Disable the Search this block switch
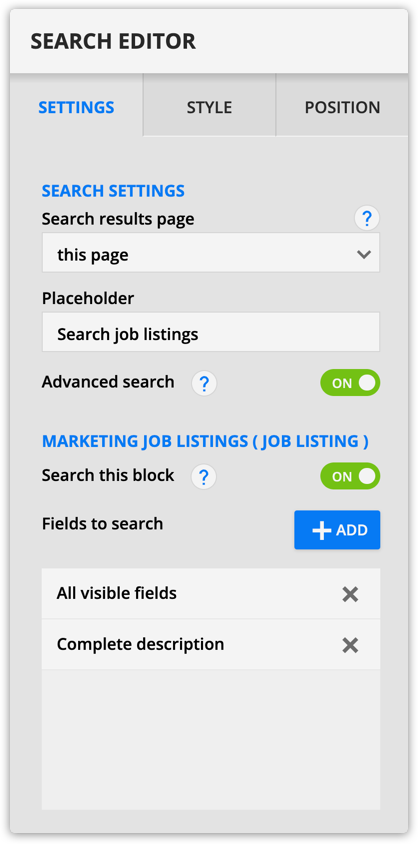The image size is (418, 844). pos(350,476)
